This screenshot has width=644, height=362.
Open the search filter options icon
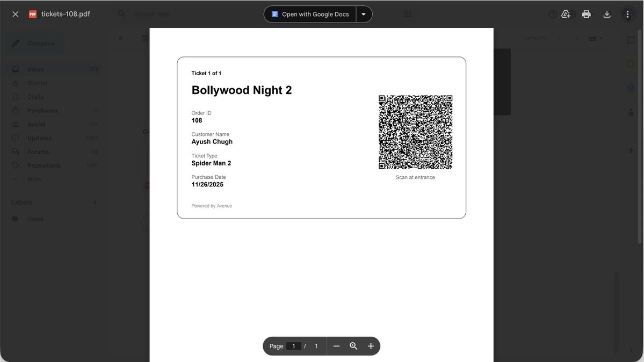coord(408,14)
